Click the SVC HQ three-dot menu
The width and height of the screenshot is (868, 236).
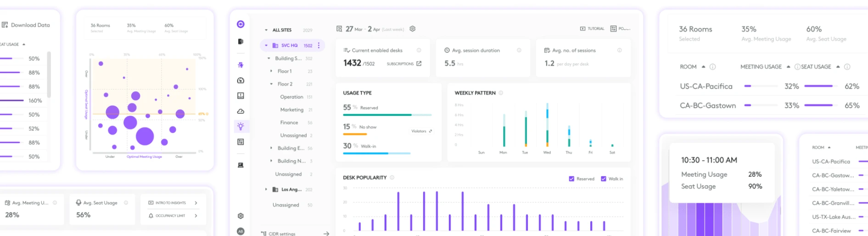[319, 45]
